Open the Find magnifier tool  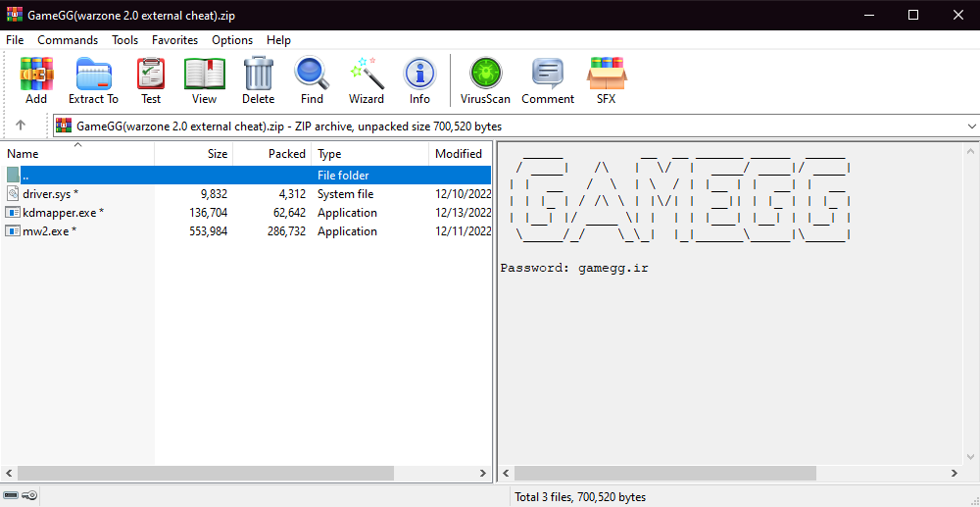click(x=312, y=80)
